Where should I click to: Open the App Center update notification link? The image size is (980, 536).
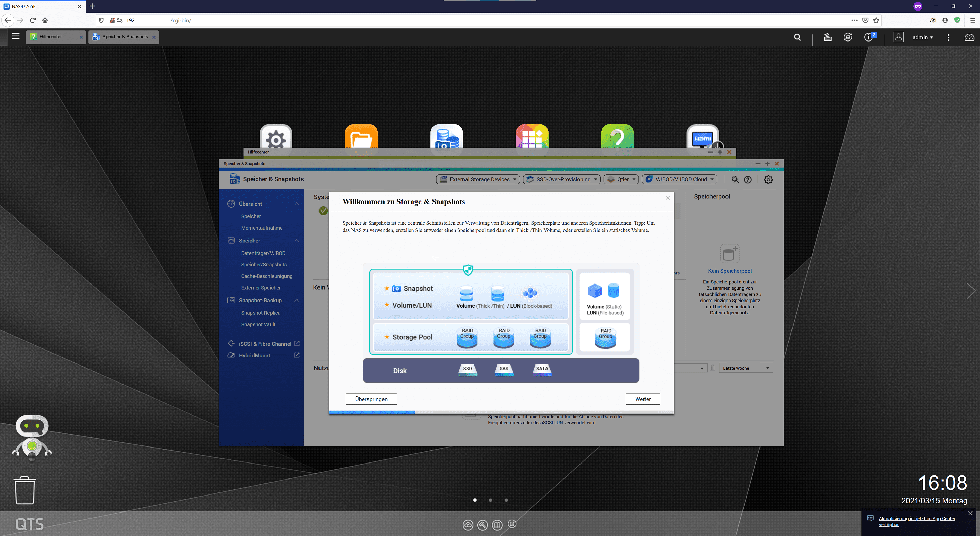pos(917,521)
